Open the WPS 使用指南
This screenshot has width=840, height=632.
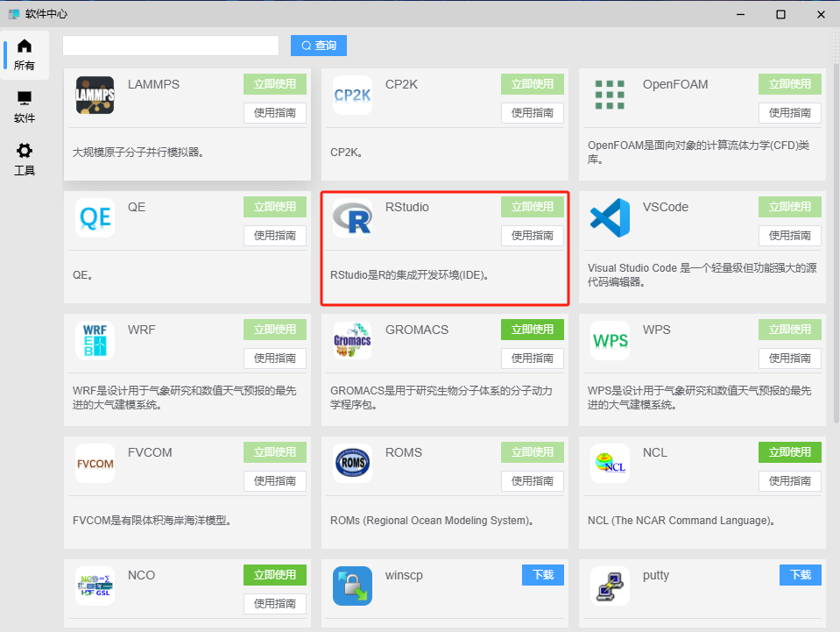pos(790,359)
